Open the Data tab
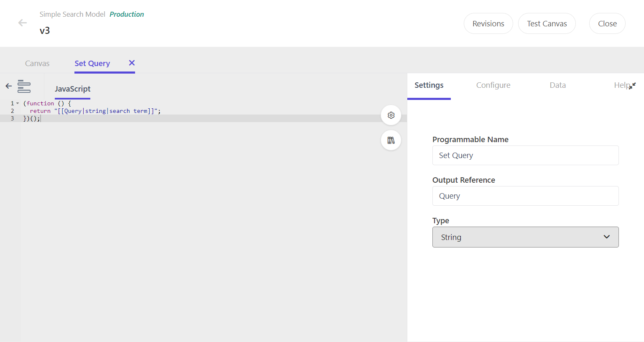Viewport: 644px width, 342px height. click(x=557, y=85)
